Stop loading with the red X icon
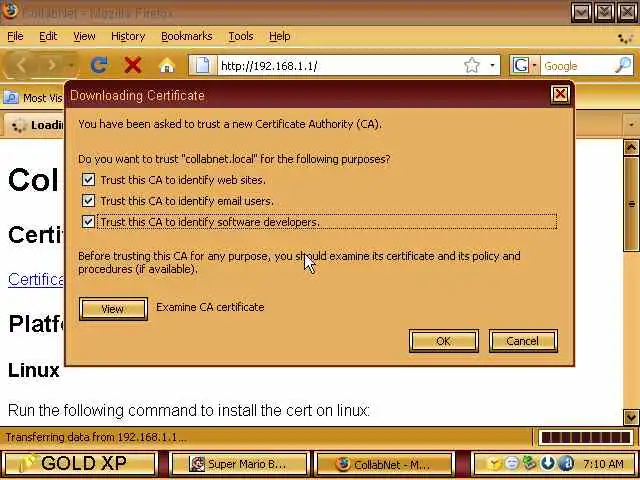 click(133, 65)
